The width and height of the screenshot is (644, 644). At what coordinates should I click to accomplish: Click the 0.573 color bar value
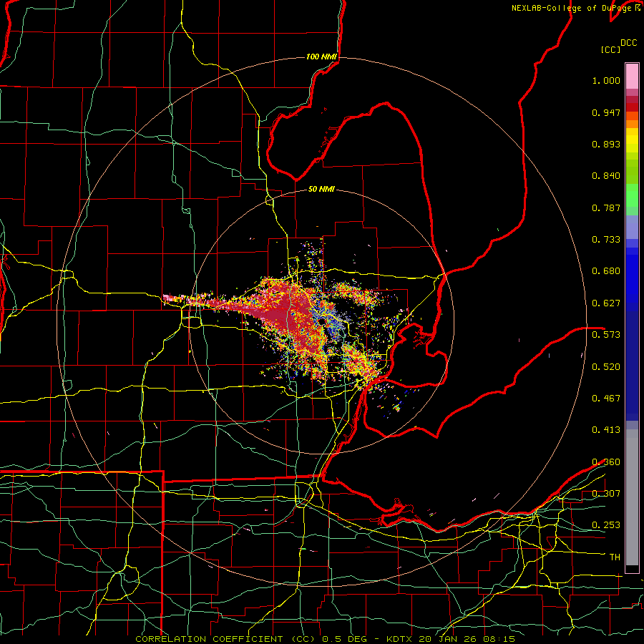606,335
